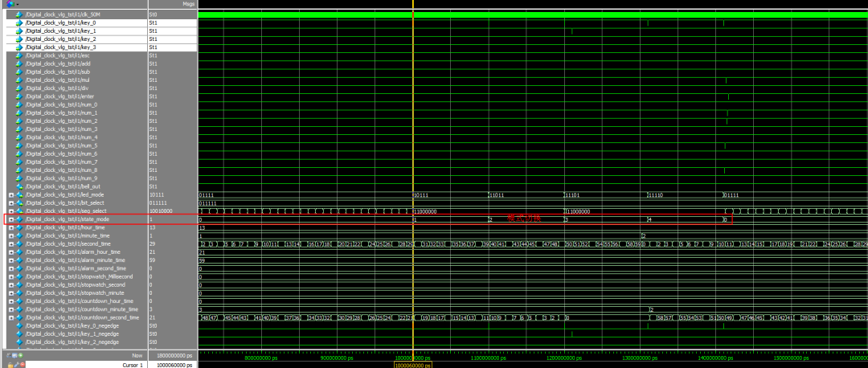Expand the state_mode bus signal

click(11, 219)
